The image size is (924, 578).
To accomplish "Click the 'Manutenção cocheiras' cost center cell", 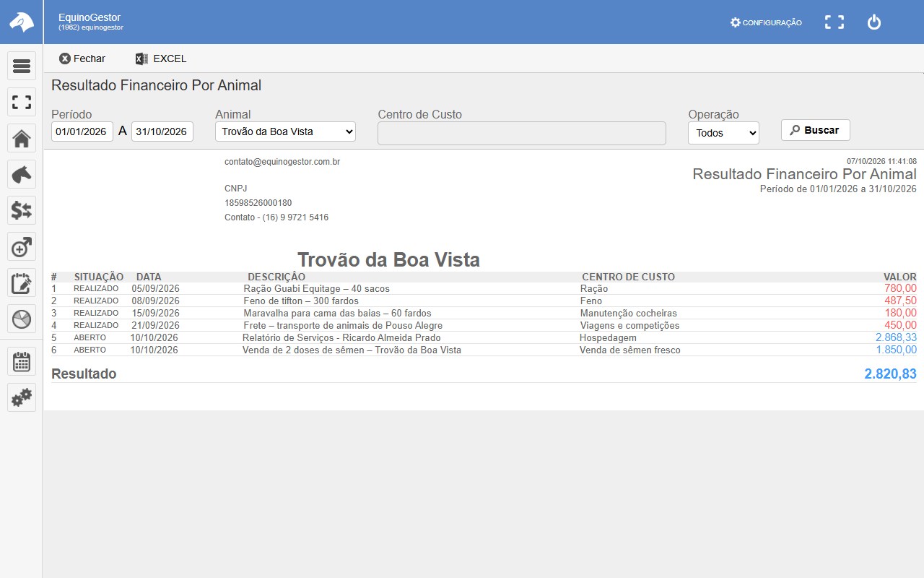I will (629, 313).
